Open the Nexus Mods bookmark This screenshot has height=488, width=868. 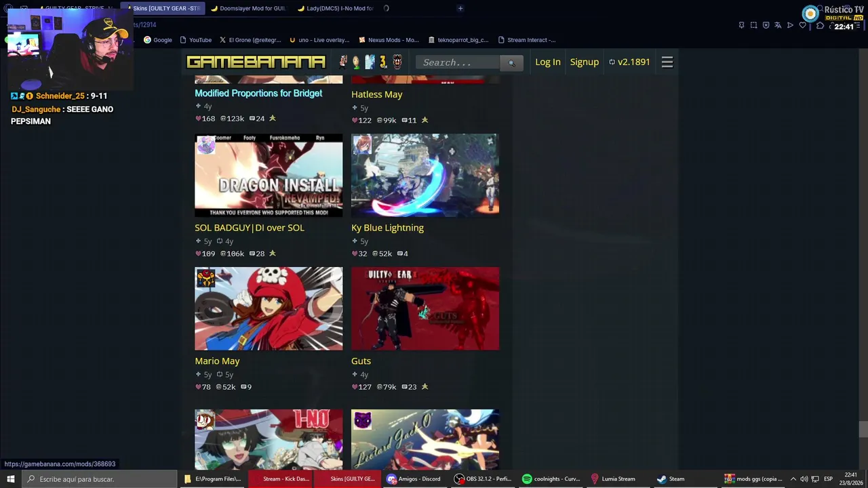click(x=389, y=40)
